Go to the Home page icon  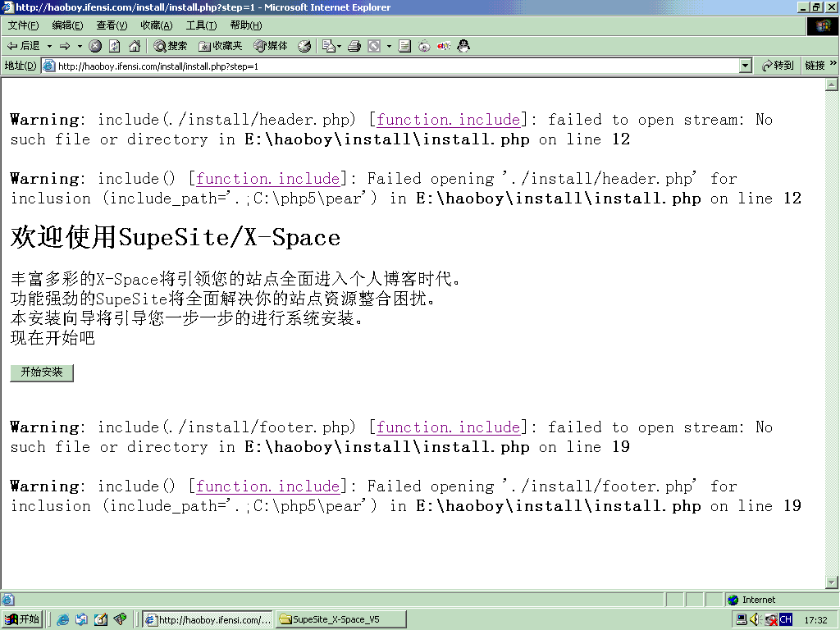(x=135, y=46)
